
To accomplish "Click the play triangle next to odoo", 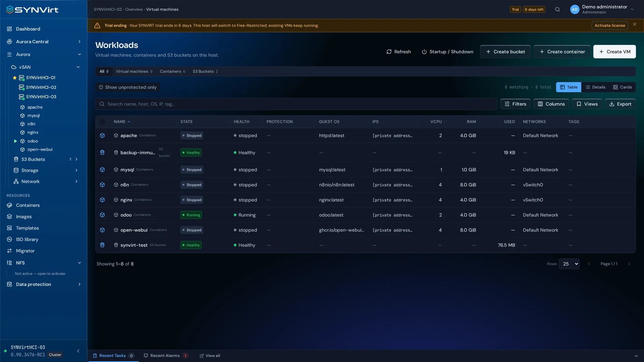I will 15,141.
